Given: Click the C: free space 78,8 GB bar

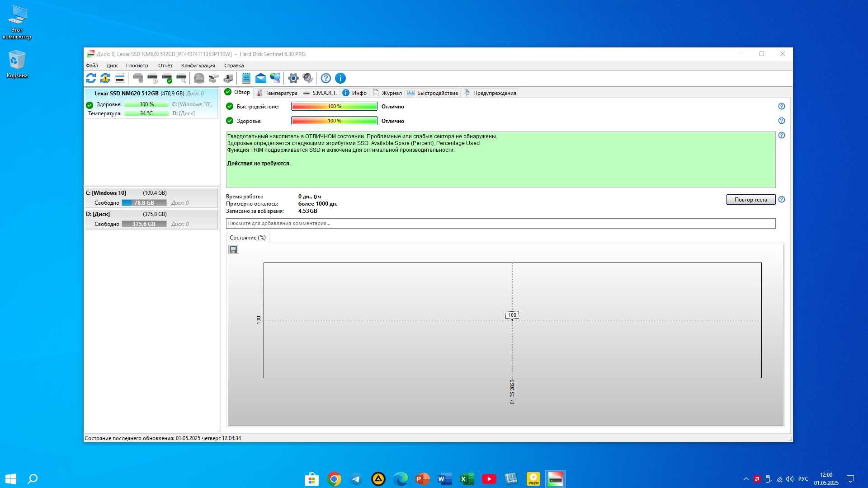Looking at the screenshot, I should [x=144, y=203].
